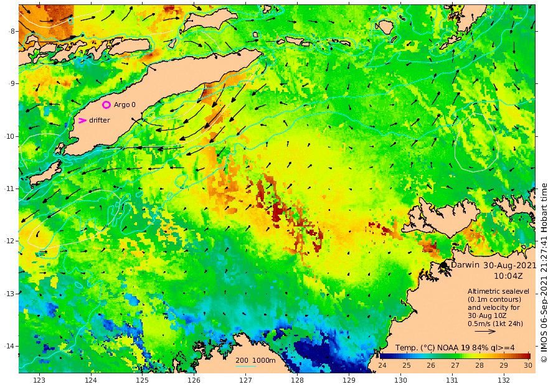Click the '28' color bar tick label
Screen dimensions: 548x392
(479, 365)
